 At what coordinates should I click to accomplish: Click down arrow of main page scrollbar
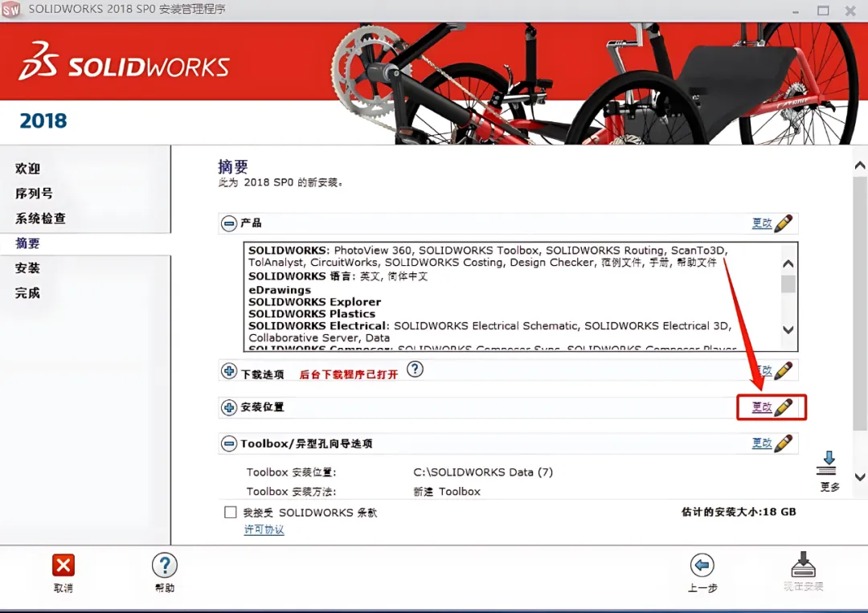click(860, 477)
